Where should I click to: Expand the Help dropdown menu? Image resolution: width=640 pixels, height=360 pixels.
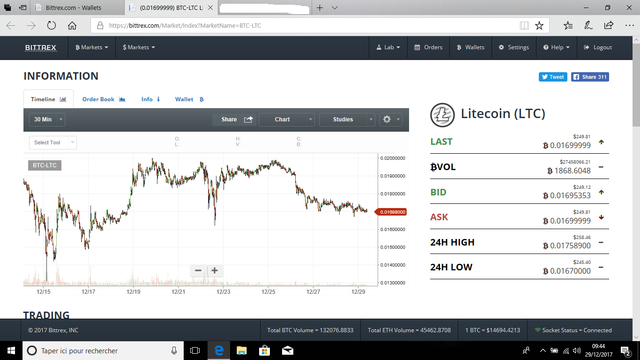coord(556,47)
